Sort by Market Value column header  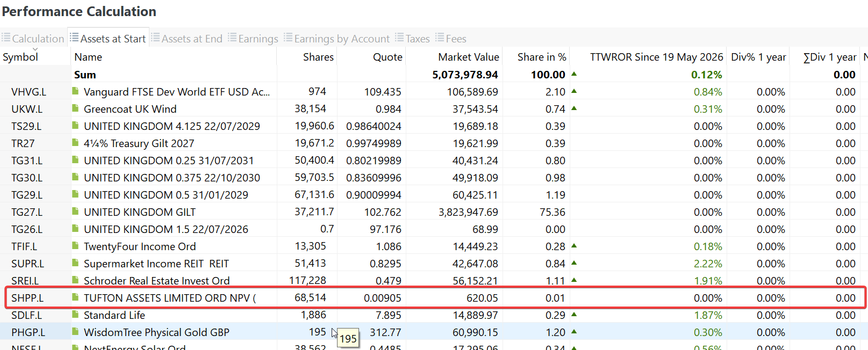tap(469, 57)
